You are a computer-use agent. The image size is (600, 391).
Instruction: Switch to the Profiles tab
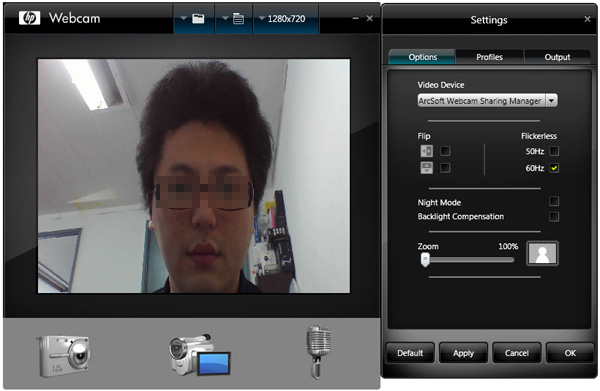coord(489,57)
